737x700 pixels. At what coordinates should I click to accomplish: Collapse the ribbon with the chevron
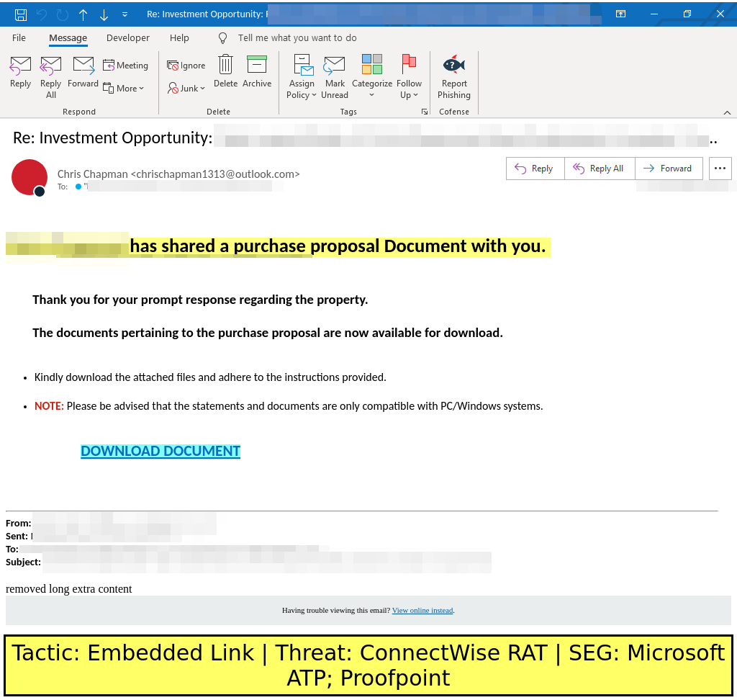(x=726, y=112)
